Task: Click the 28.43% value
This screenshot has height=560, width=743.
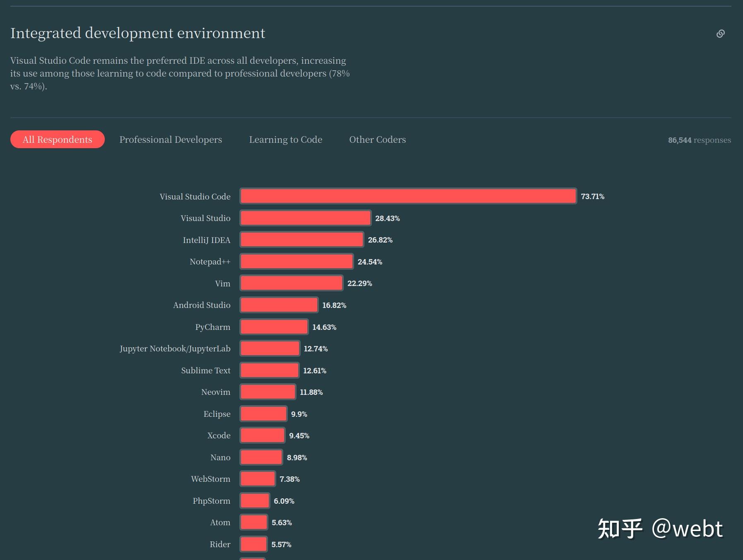Action: 388,218
